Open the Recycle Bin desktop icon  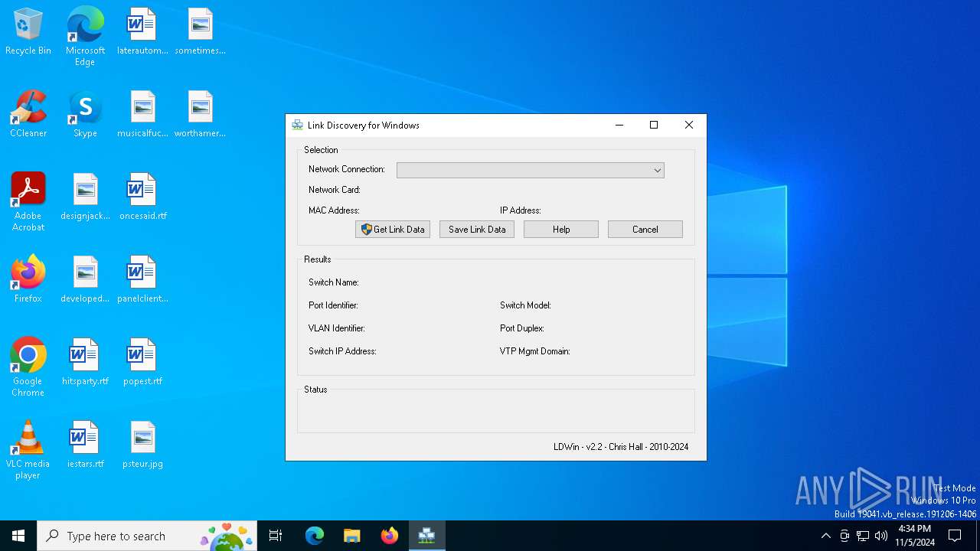tap(28, 32)
